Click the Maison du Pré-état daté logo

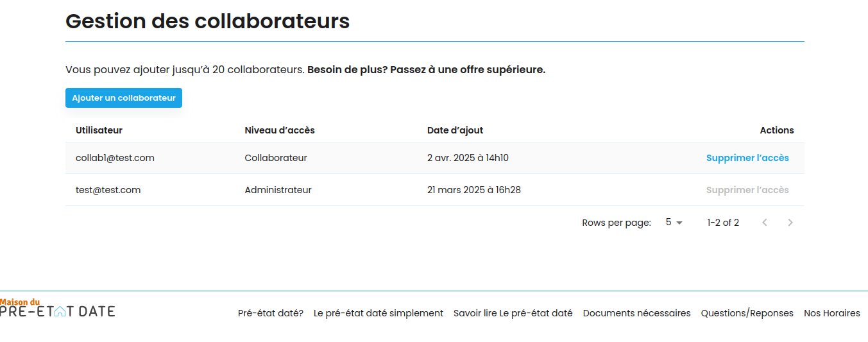(x=57, y=308)
